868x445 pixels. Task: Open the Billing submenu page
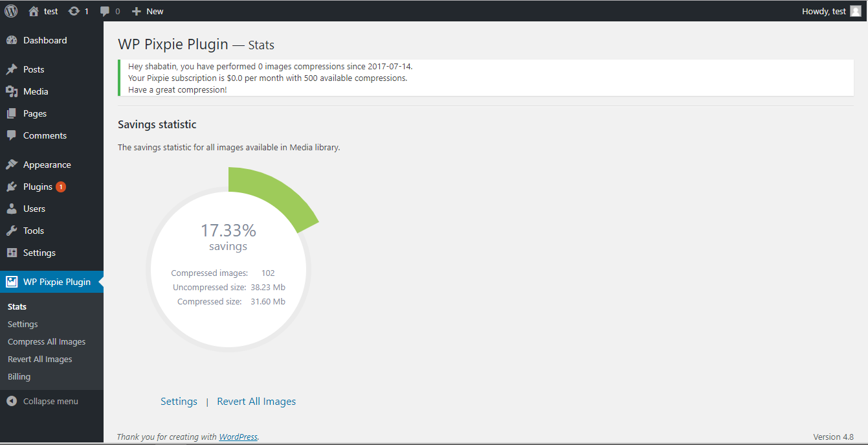point(19,376)
